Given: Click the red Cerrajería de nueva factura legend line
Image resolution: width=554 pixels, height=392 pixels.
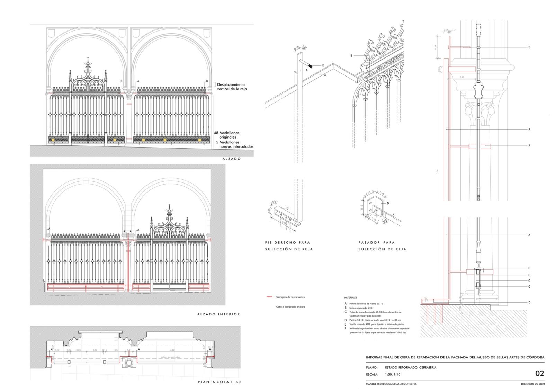Looking at the screenshot, I should click(x=270, y=297).
